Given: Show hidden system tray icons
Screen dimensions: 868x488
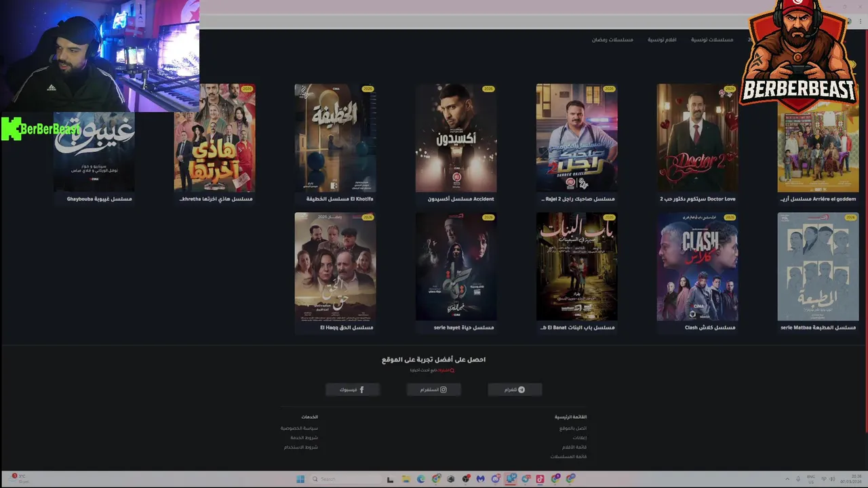Looking at the screenshot, I should click(787, 479).
